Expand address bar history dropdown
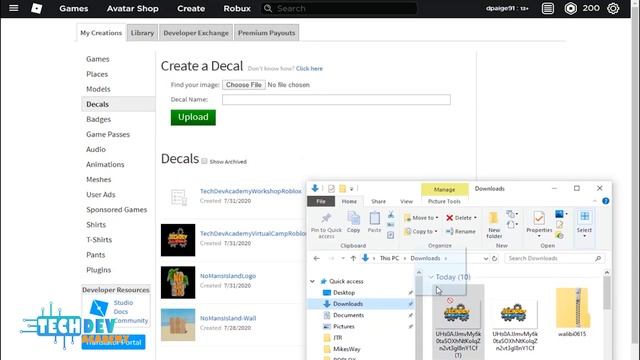The width and height of the screenshot is (640, 360). point(486,258)
